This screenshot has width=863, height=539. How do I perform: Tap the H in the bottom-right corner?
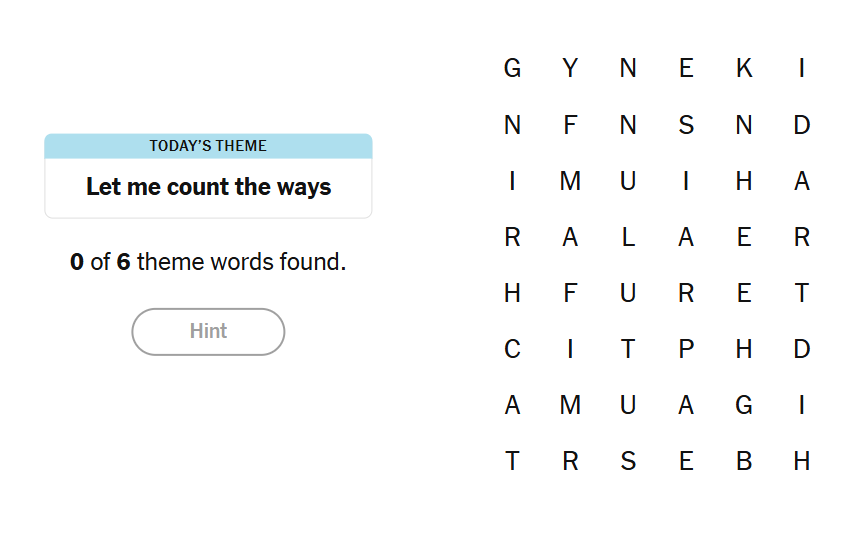click(802, 461)
